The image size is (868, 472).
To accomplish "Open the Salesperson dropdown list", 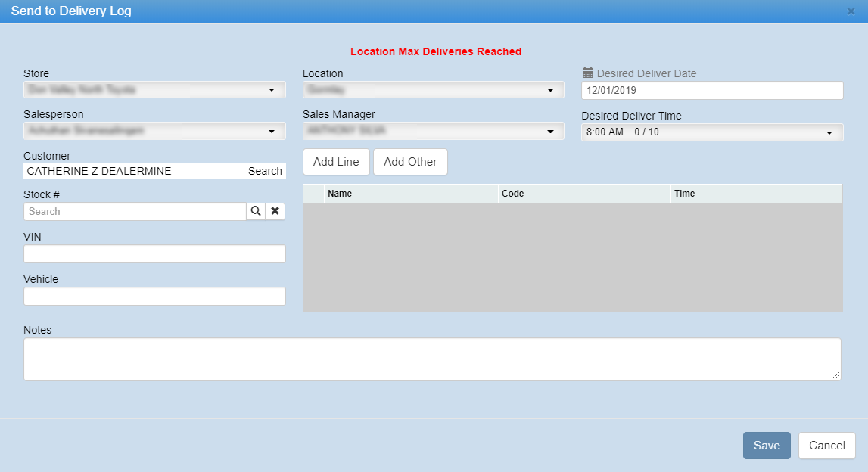I will 154,131.
